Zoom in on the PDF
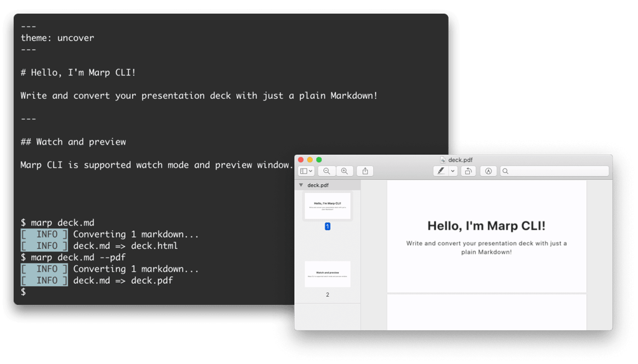This screenshot has height=364, width=638. (x=344, y=171)
